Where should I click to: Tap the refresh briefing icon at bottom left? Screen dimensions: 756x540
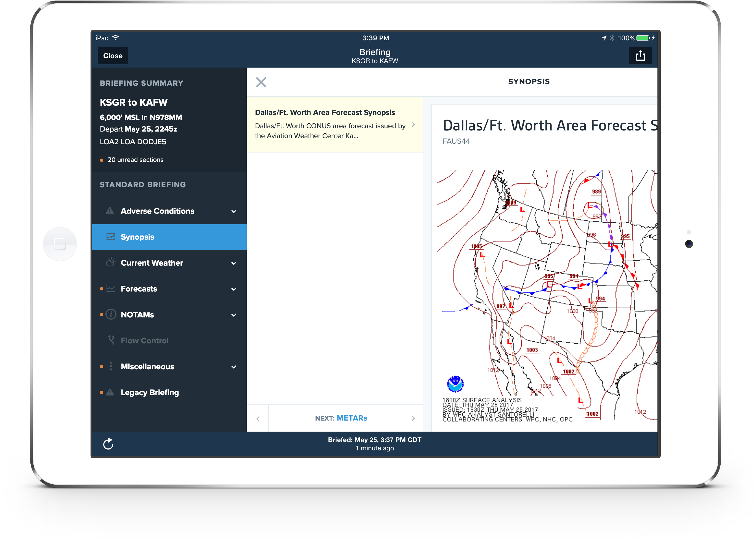pos(108,444)
